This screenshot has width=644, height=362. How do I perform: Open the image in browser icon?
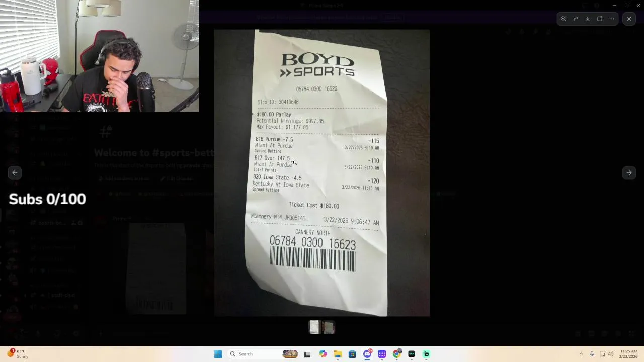coord(600,19)
